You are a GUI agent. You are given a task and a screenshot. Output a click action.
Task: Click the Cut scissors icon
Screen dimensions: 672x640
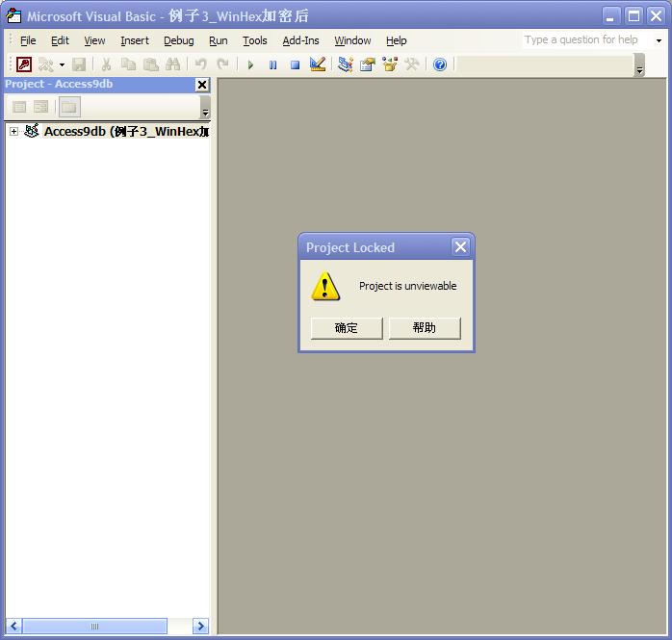[106, 64]
